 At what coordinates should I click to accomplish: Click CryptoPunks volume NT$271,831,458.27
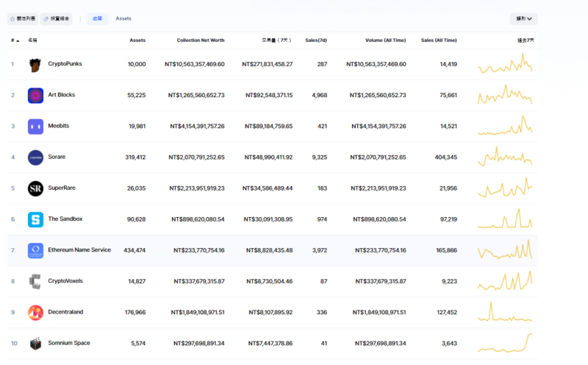click(x=268, y=64)
